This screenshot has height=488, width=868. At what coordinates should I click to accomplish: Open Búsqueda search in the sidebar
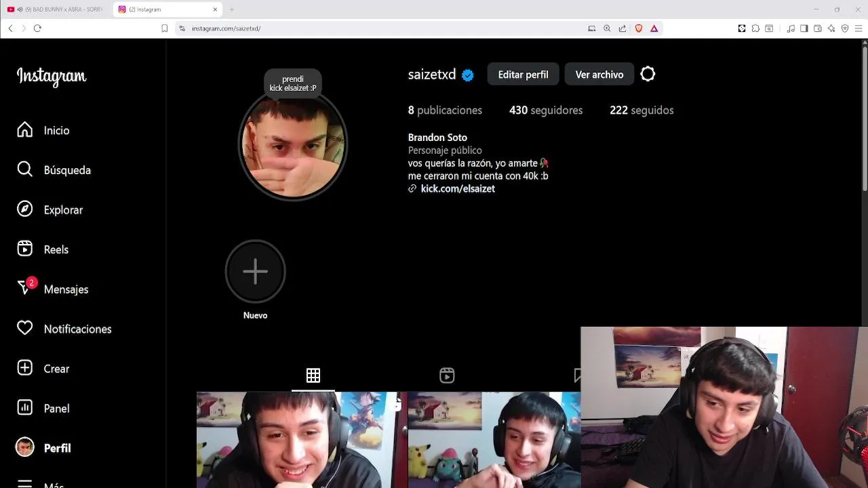[x=54, y=170]
